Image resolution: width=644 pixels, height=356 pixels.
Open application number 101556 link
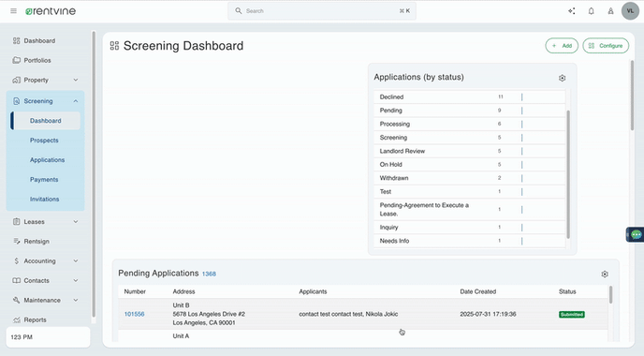[134, 314]
